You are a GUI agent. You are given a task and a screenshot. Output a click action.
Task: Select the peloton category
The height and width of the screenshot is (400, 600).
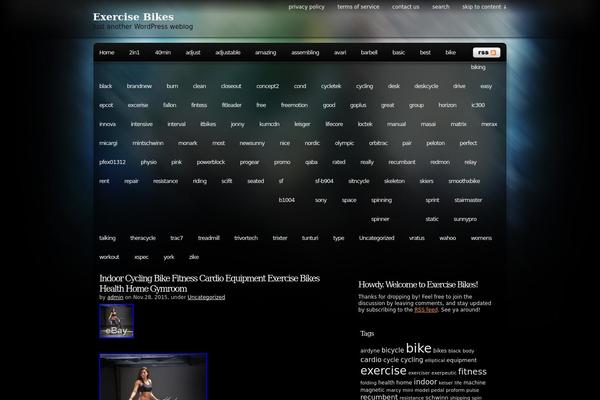pos(435,143)
